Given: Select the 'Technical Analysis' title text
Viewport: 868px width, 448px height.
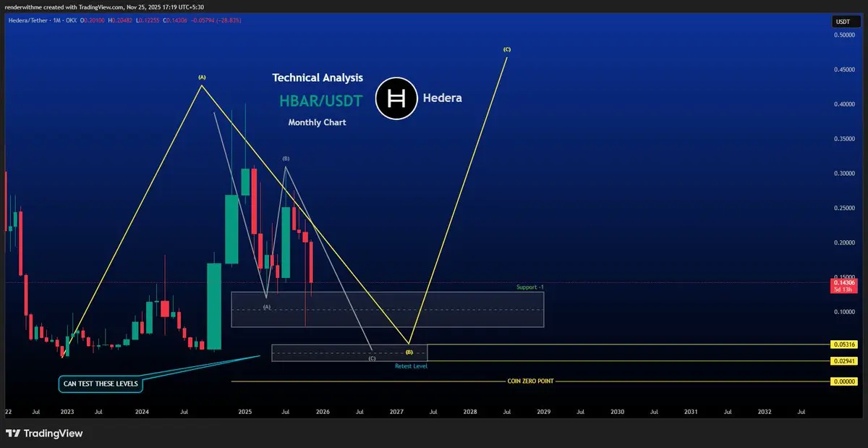Looking at the screenshot, I should 318,77.
